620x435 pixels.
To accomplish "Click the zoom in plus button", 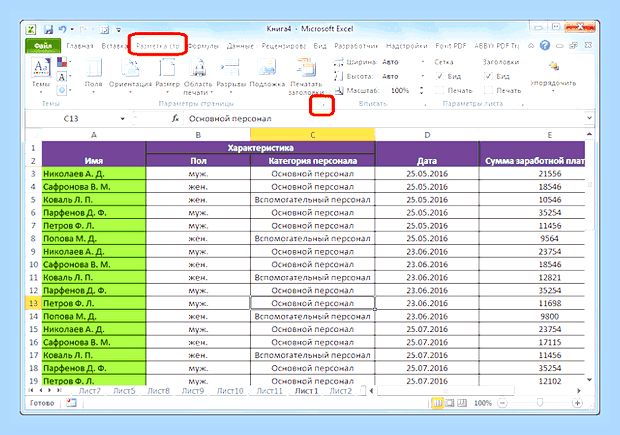I will [577, 403].
